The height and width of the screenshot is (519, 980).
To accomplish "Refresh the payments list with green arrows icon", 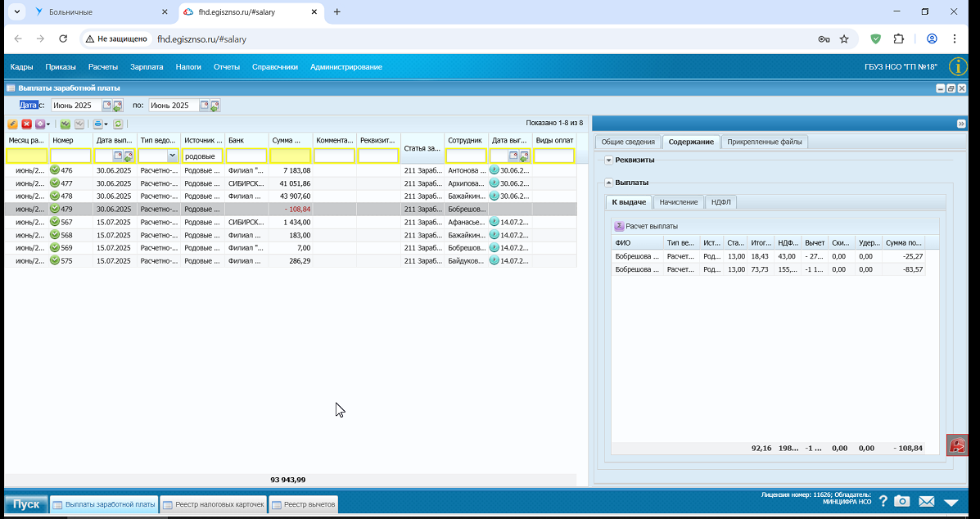I will pos(118,124).
